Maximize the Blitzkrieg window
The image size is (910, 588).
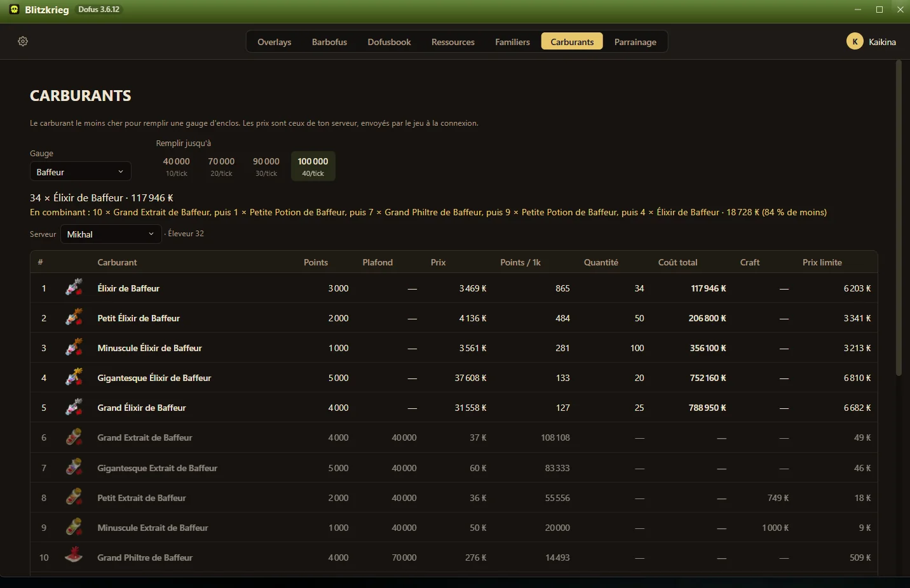coord(879,10)
